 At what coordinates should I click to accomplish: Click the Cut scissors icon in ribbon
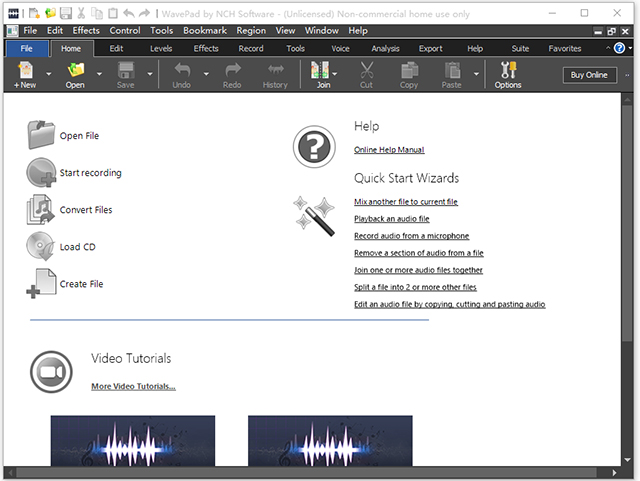point(366,70)
